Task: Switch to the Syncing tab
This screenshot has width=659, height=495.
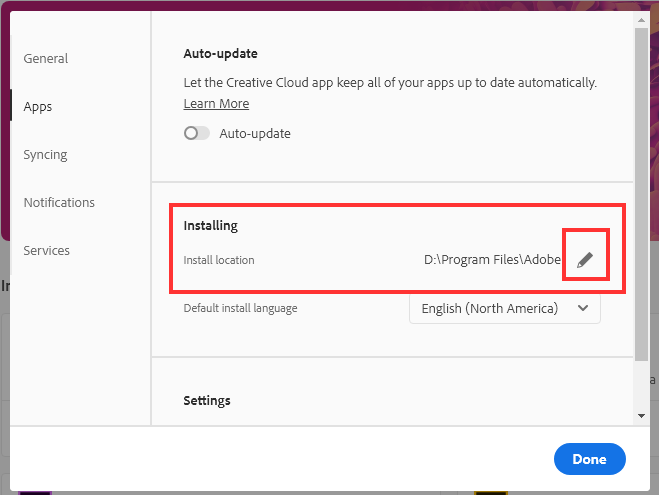Action: pyautogui.click(x=46, y=155)
